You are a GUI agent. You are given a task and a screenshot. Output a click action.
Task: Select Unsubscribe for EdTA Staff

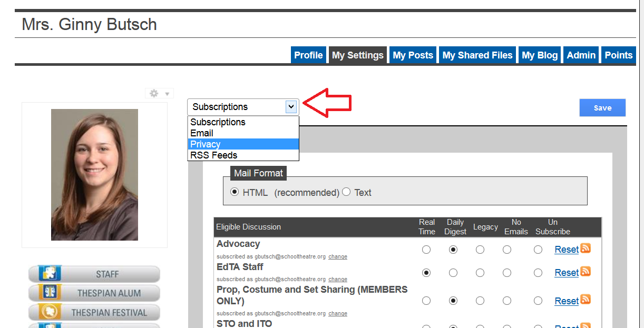point(538,273)
